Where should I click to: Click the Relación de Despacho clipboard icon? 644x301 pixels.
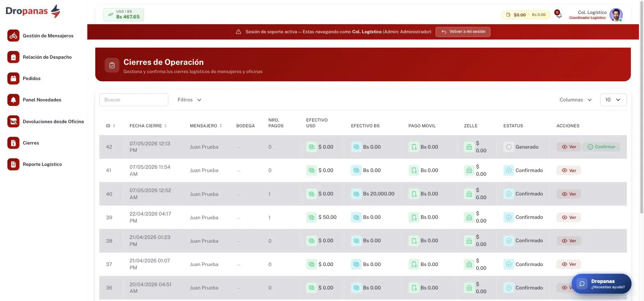pyautogui.click(x=13, y=57)
